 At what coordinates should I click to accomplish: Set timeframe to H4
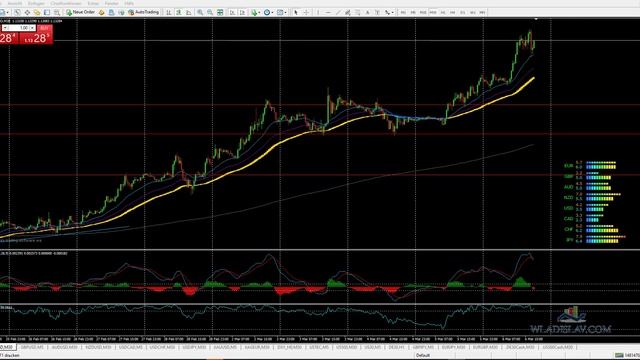(453, 12)
